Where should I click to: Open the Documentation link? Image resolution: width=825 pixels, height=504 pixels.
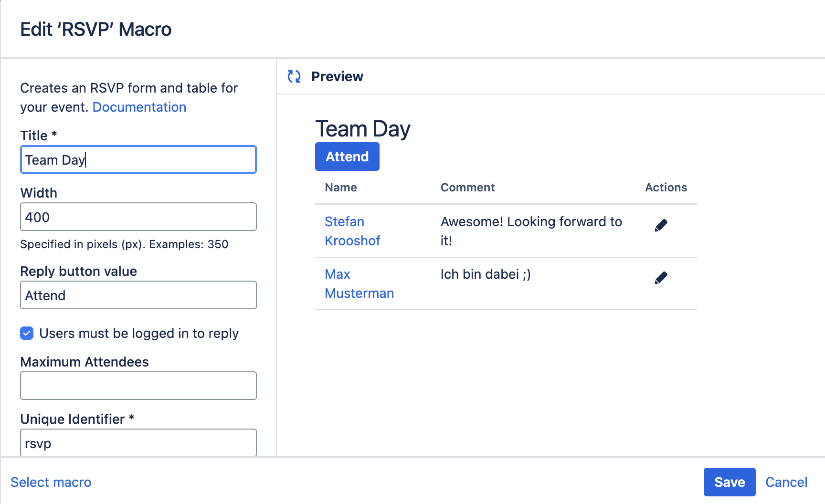139,107
